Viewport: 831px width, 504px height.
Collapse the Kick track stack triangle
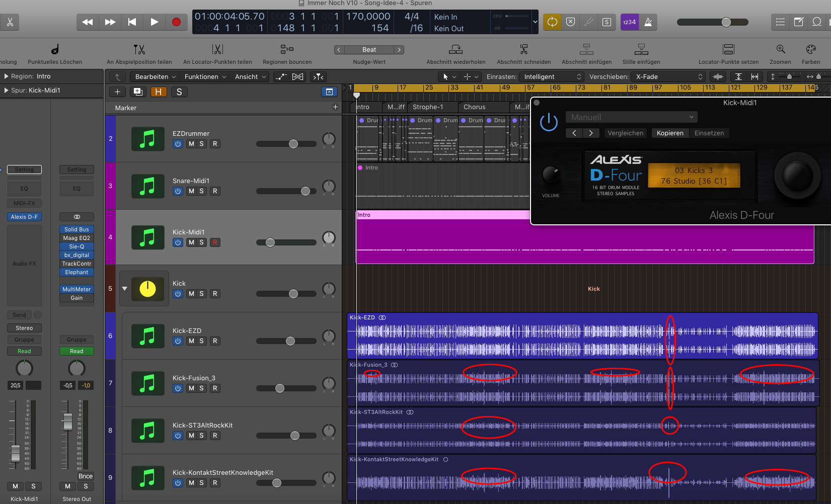coord(125,289)
